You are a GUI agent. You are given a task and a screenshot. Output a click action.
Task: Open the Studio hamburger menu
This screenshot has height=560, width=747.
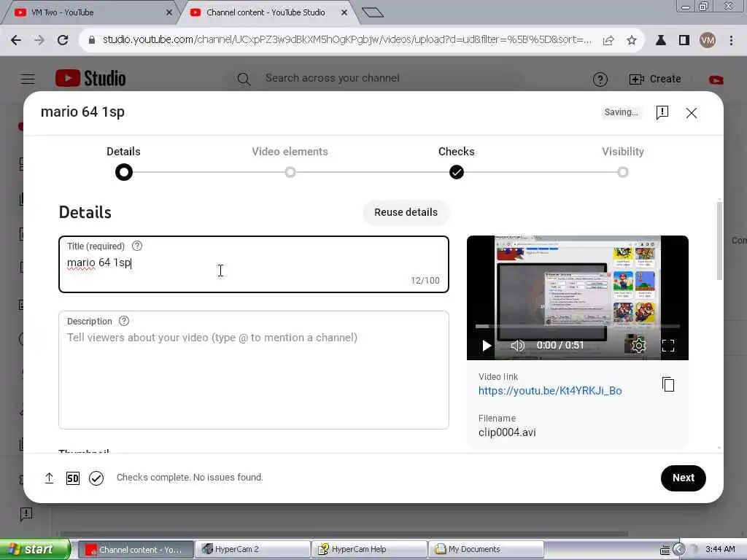28,79
